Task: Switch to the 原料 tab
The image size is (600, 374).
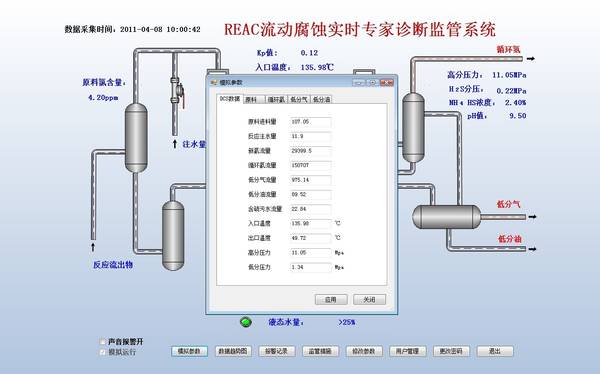Action: coord(254,100)
